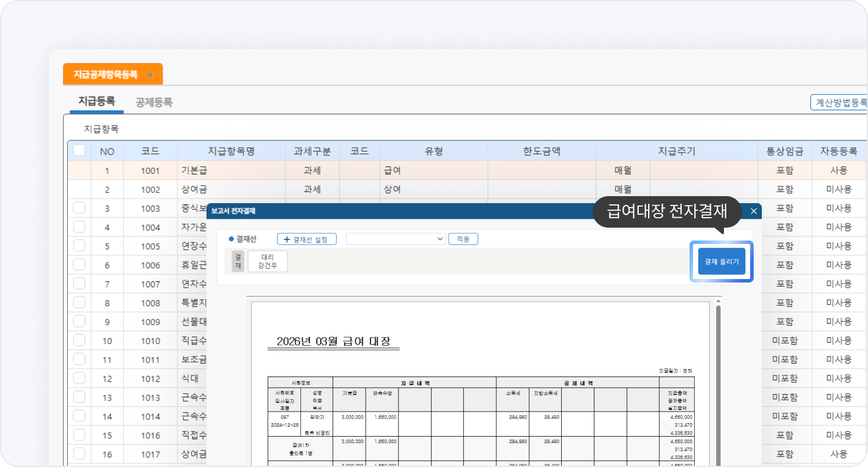Click the 한도금액 column header

tap(542, 151)
